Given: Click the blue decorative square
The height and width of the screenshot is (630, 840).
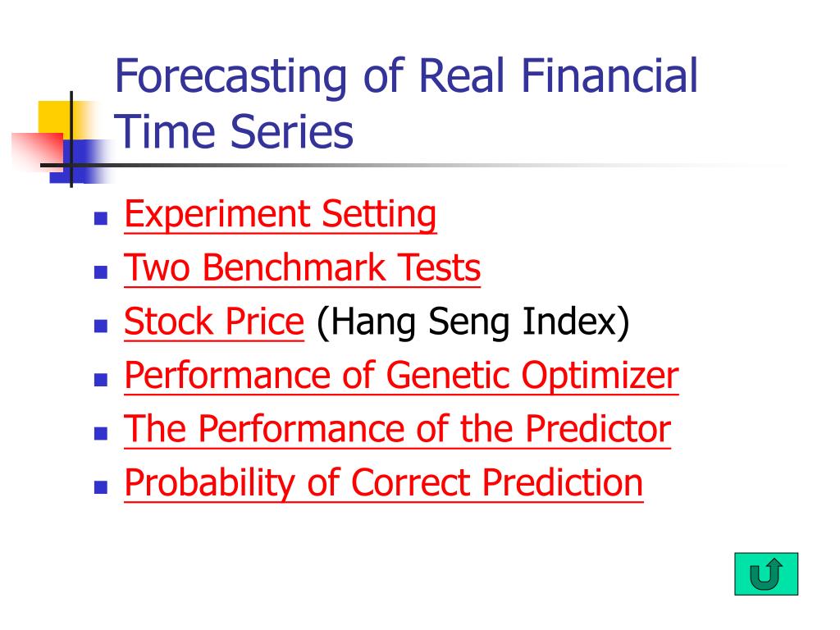Looking at the screenshot, I should point(80,162).
